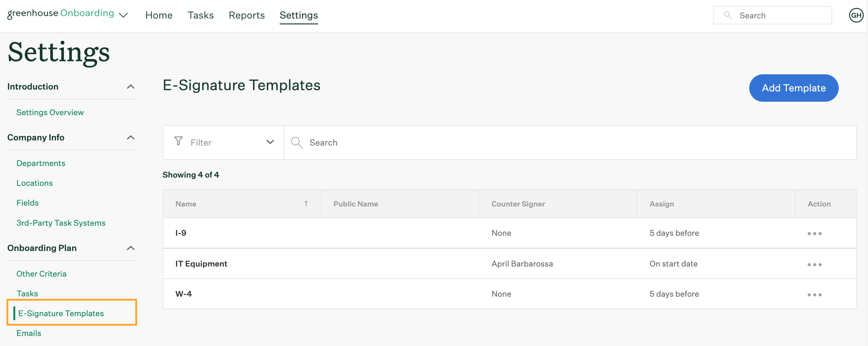Collapse the Onboarding Plan section
868x346 pixels.
(131, 248)
